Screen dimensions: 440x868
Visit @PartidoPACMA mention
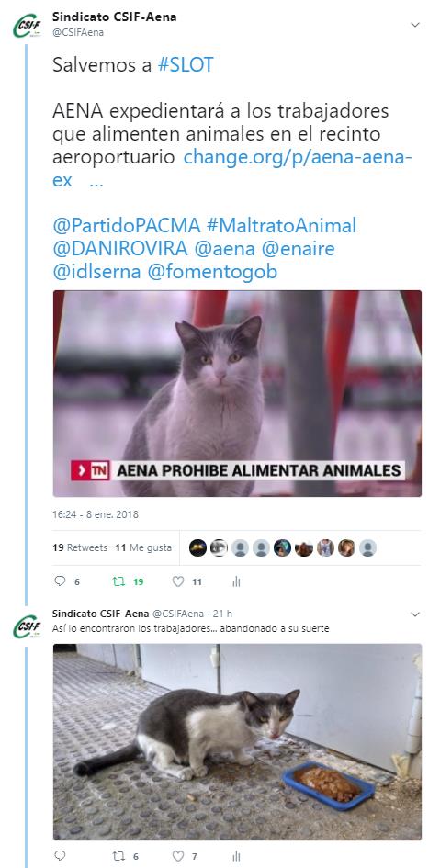pyautogui.click(x=126, y=226)
